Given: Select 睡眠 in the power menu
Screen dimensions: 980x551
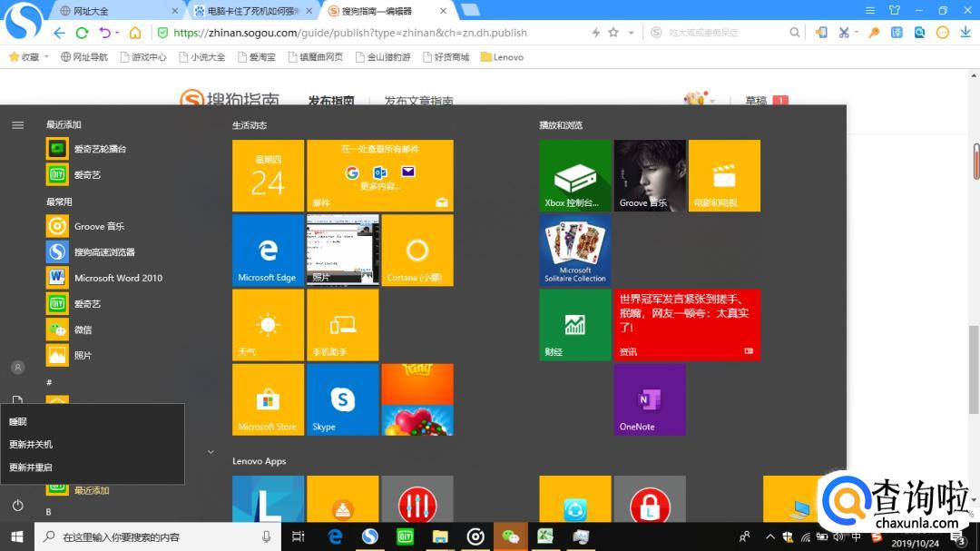Looking at the screenshot, I should click(x=93, y=421).
